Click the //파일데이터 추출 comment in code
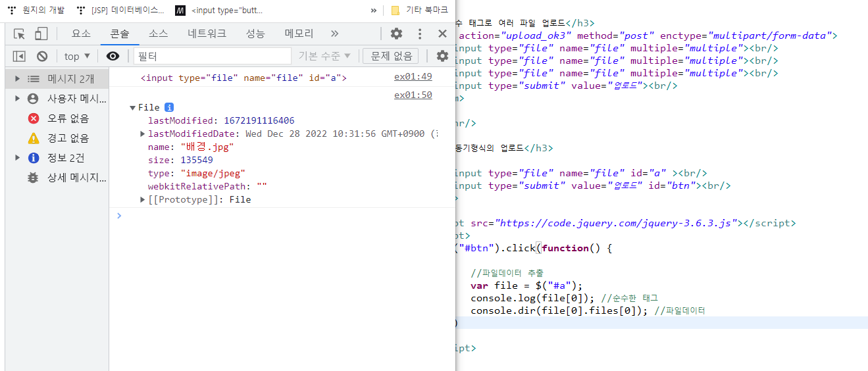Screen dimensions: 868x371 point(507,273)
